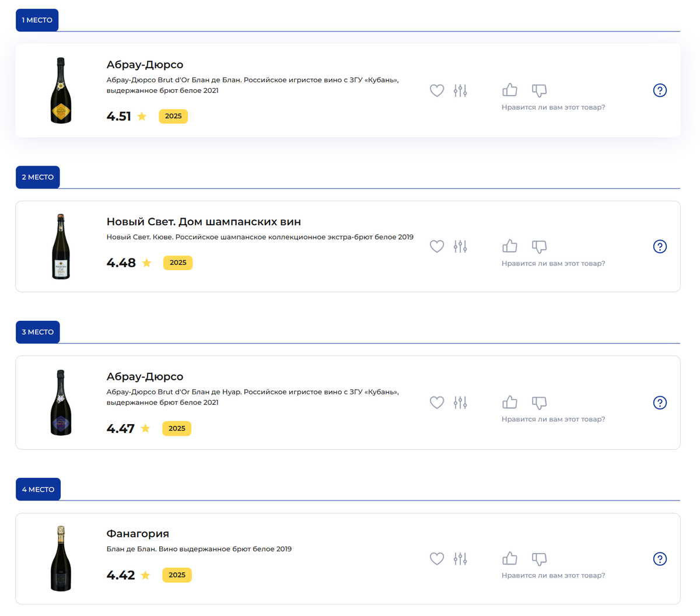Click compare sliders icon for Новый Свет
The width and height of the screenshot is (700, 616).
(460, 247)
